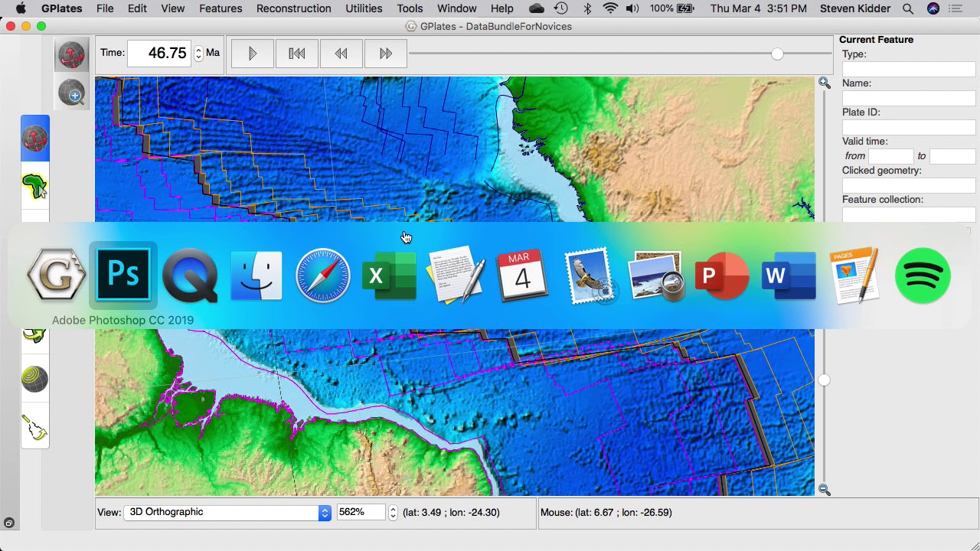This screenshot has width=980, height=551.
Task: Switch to Calendar in app switcher
Action: [523, 275]
